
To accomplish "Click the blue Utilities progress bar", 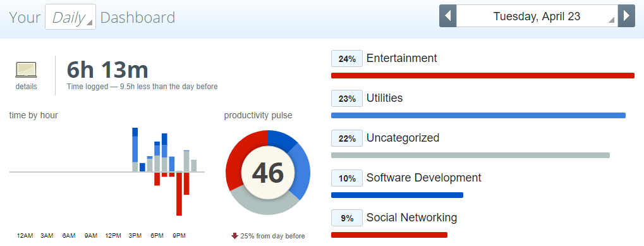I will tap(478, 115).
